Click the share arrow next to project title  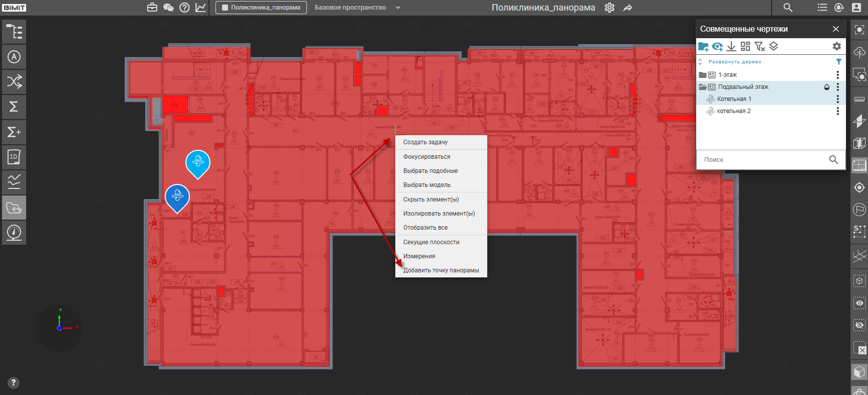627,8
